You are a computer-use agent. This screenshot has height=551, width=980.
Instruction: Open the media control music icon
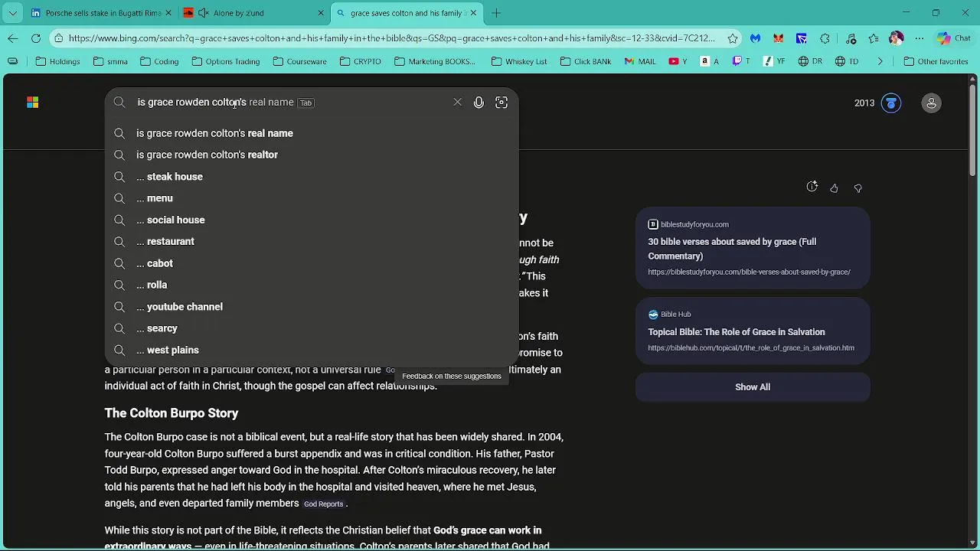click(x=851, y=38)
